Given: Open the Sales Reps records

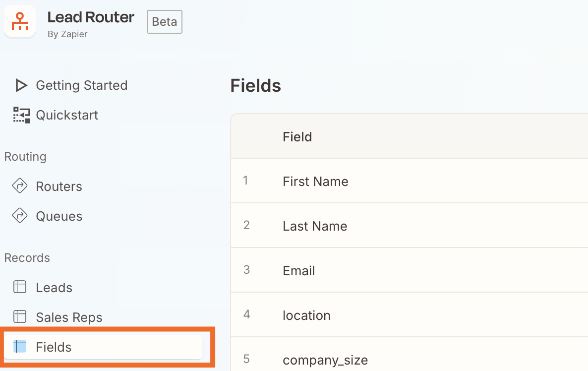Looking at the screenshot, I should [x=69, y=317].
